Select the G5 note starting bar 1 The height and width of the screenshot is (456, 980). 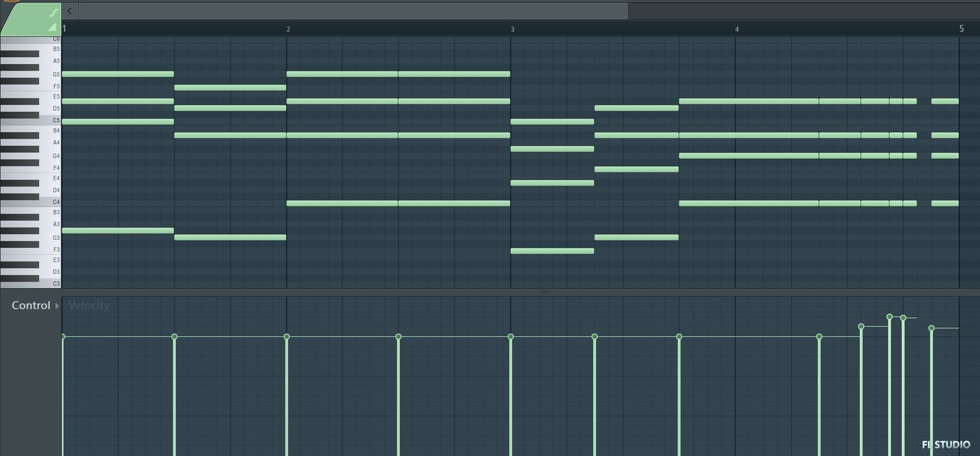pyautogui.click(x=118, y=74)
